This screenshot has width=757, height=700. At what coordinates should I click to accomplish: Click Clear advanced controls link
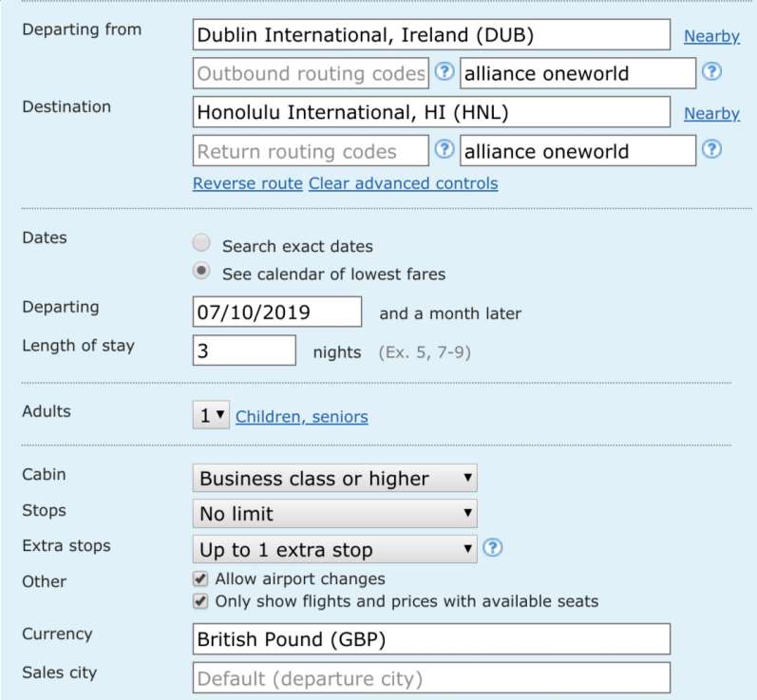[403, 183]
